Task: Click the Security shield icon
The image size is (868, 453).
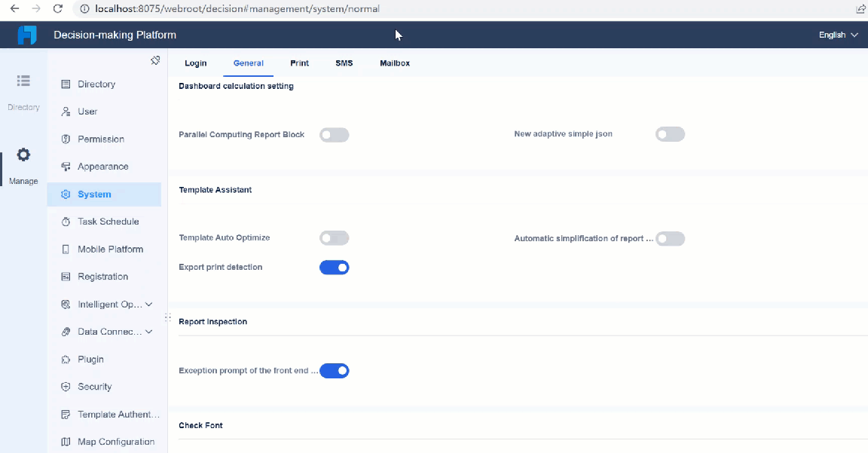Action: point(66,386)
